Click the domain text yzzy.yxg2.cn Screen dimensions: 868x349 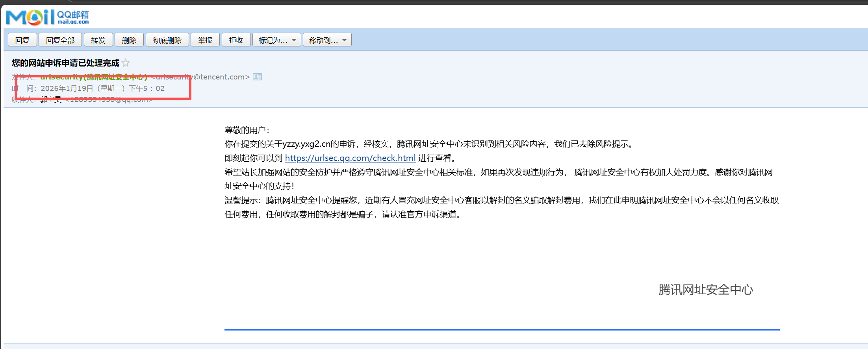pos(306,144)
